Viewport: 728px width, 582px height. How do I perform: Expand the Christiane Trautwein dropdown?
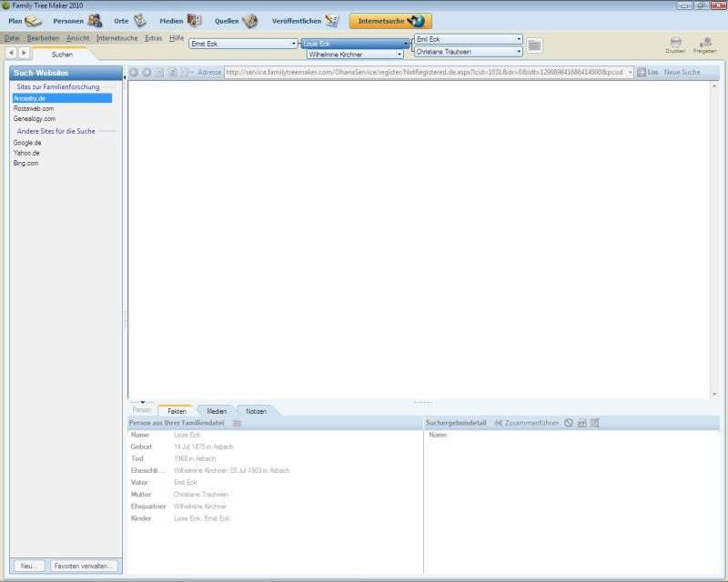pos(519,52)
